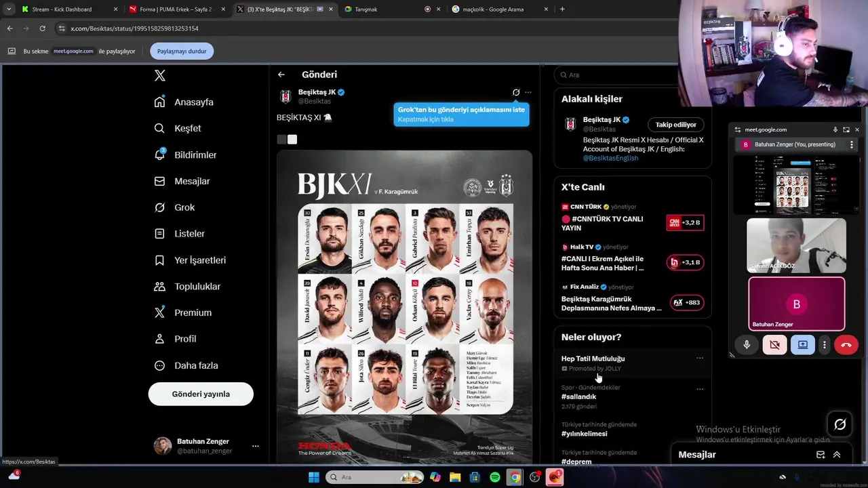Click the taskbar Ara search box
This screenshot has width=868, height=488.
coord(375,477)
